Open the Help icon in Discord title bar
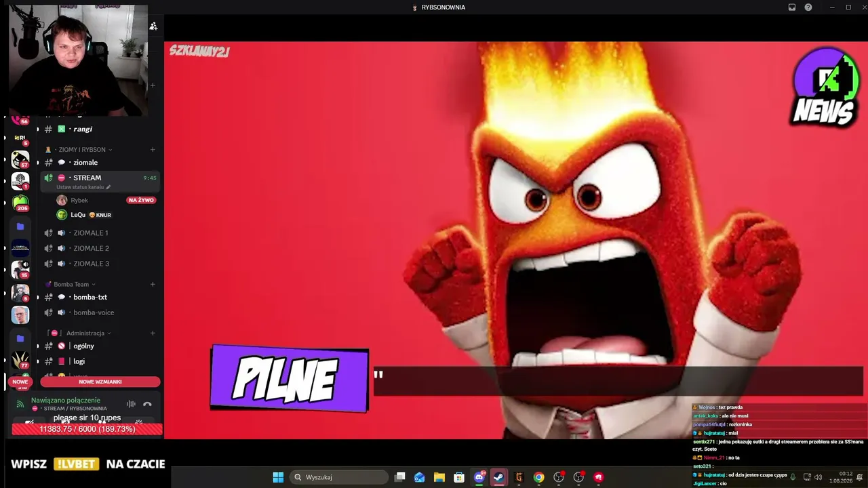The height and width of the screenshot is (488, 868). (808, 7)
